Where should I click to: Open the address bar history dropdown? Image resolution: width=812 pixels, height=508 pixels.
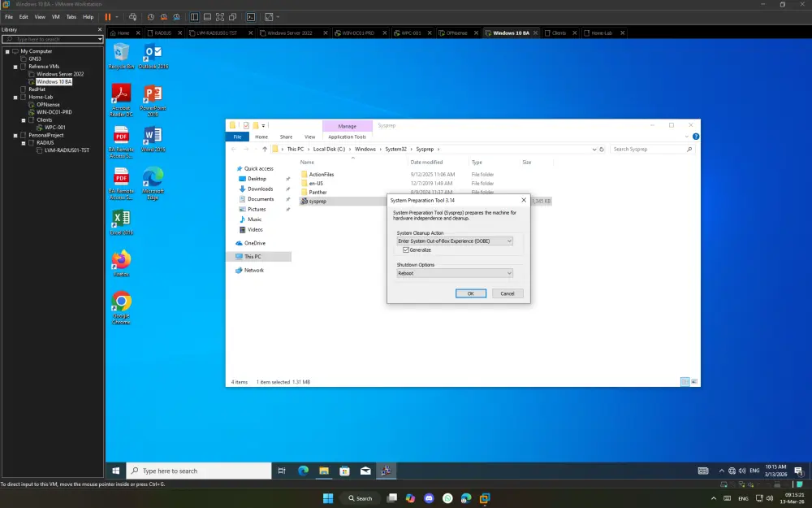[x=594, y=150]
